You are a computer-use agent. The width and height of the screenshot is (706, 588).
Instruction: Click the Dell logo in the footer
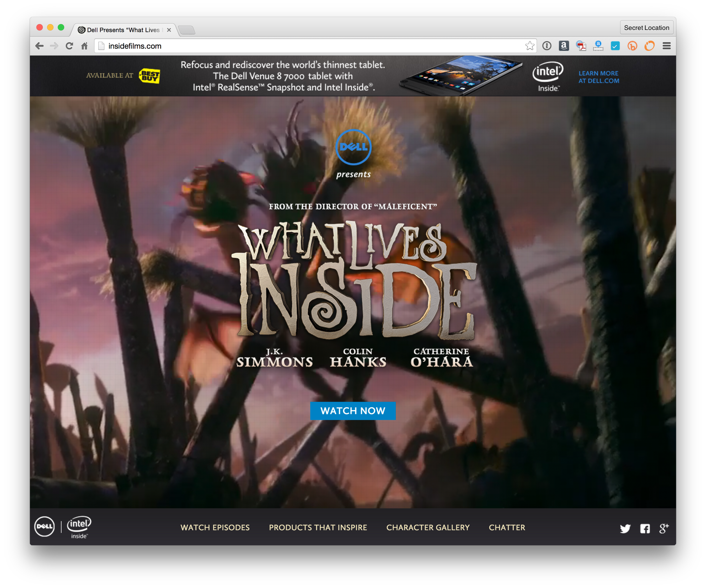point(44,526)
